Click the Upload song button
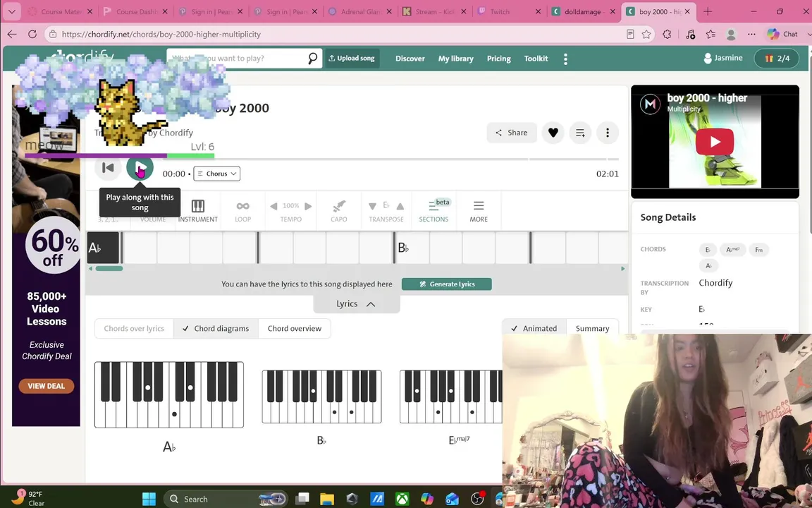The width and height of the screenshot is (812, 508). click(352, 59)
